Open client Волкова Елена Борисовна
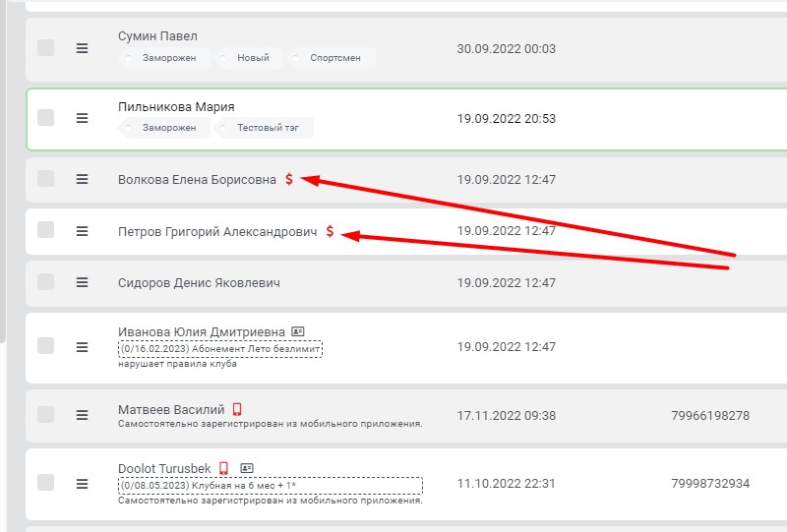Viewport: 787px width, 532px height. pyautogui.click(x=197, y=180)
